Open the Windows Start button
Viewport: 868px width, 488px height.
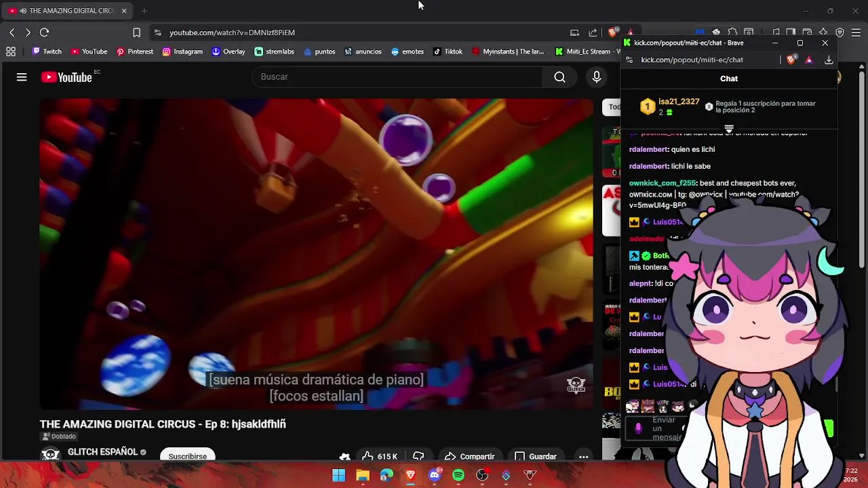(338, 476)
